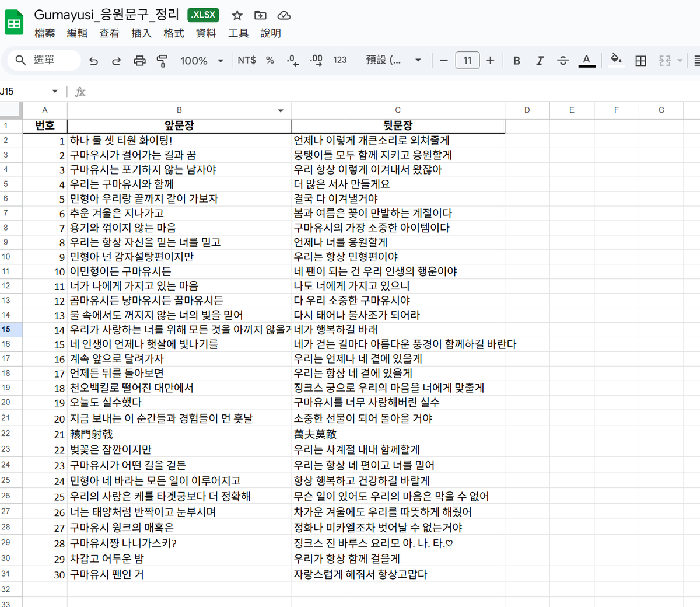Click the Borders icon
Viewport: 700px width, 607px height.
tap(640, 60)
